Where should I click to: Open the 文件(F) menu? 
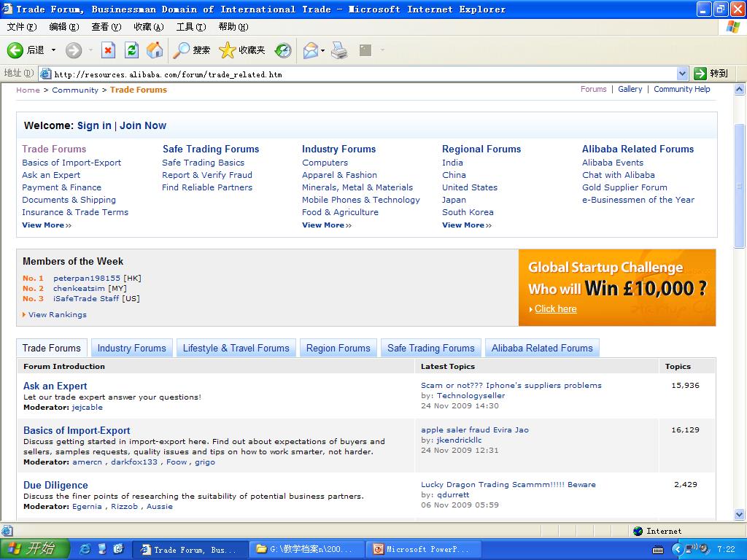[21, 27]
